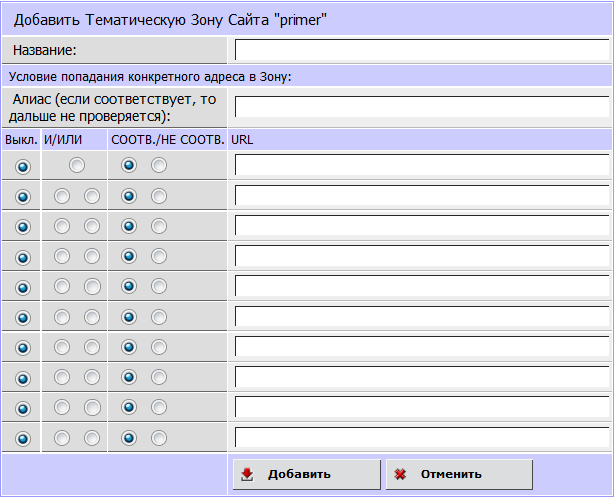Click the URL field in the fifth condition row
615x498 pixels.
tap(421, 287)
